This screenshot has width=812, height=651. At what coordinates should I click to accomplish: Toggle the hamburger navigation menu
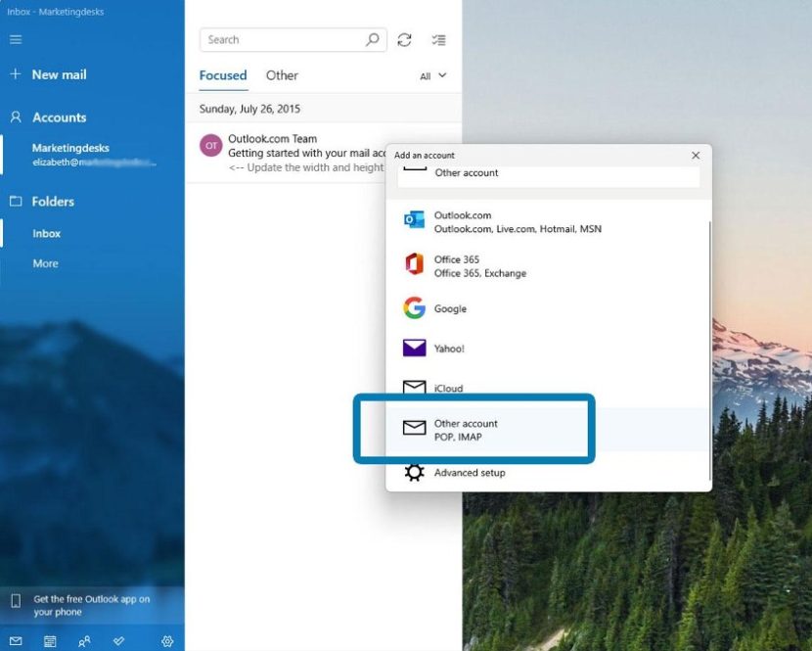click(16, 39)
